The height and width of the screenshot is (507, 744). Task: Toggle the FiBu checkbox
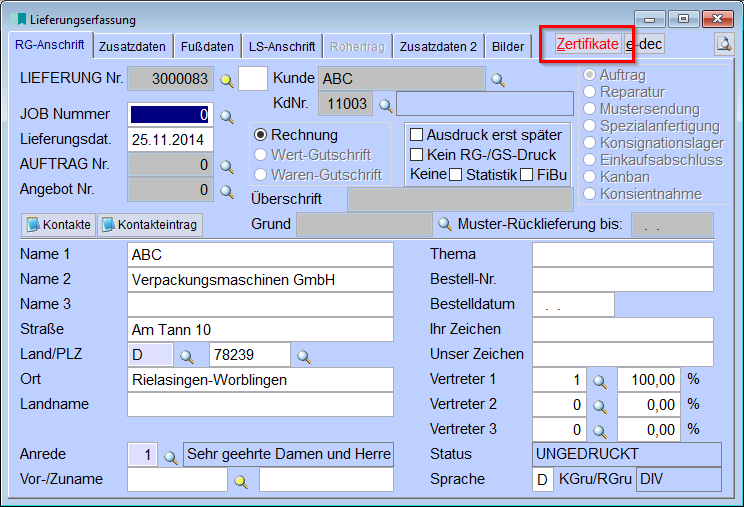[526, 175]
